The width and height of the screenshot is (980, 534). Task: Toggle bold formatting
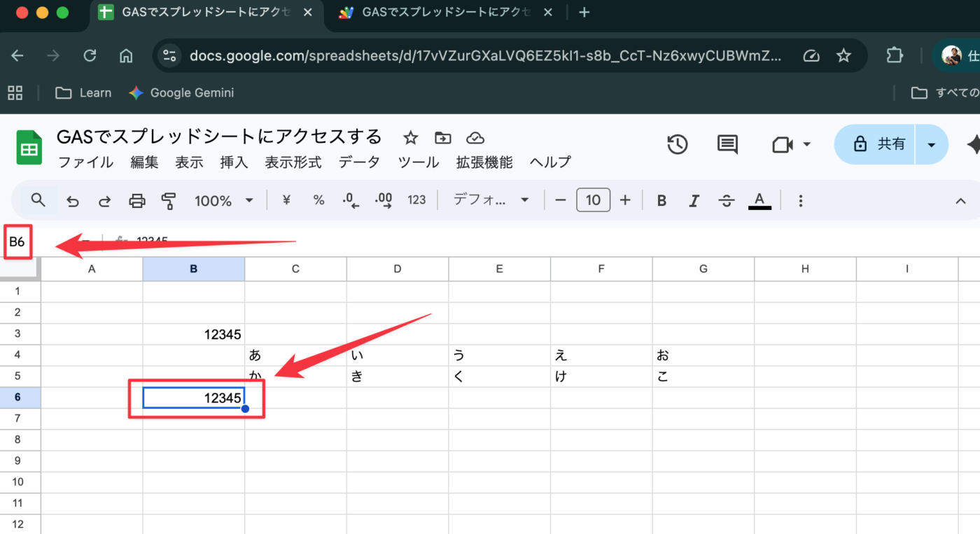coord(661,202)
